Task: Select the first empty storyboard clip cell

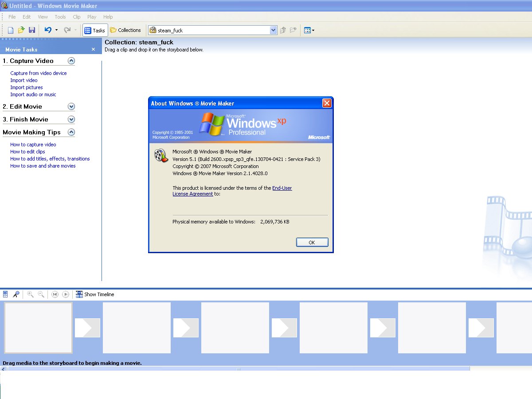Action: [x=38, y=328]
